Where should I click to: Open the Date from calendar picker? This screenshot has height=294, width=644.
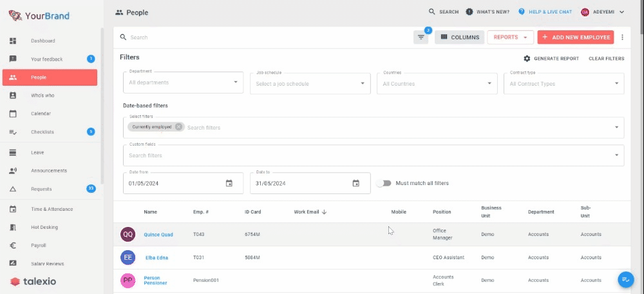(229, 183)
